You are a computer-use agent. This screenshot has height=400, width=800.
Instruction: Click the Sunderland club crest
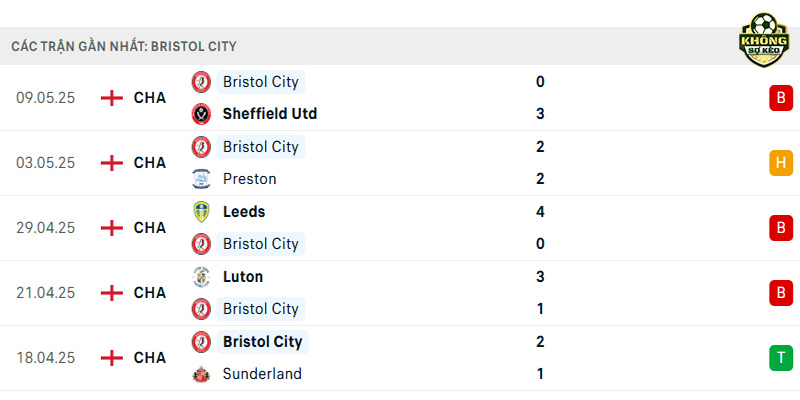tap(201, 374)
